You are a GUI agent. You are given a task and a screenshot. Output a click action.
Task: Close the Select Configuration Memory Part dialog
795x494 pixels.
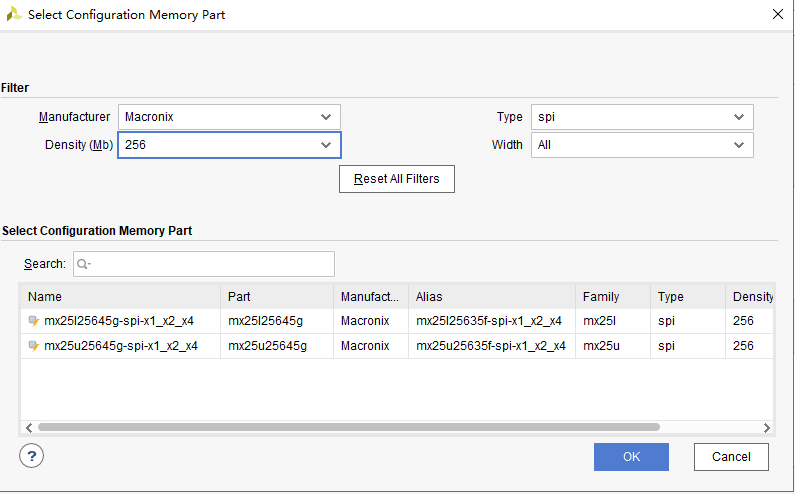coord(778,14)
